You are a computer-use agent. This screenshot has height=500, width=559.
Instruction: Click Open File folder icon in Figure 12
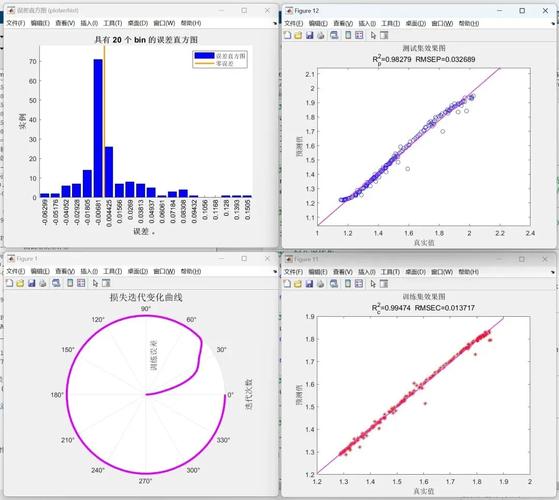point(298,35)
